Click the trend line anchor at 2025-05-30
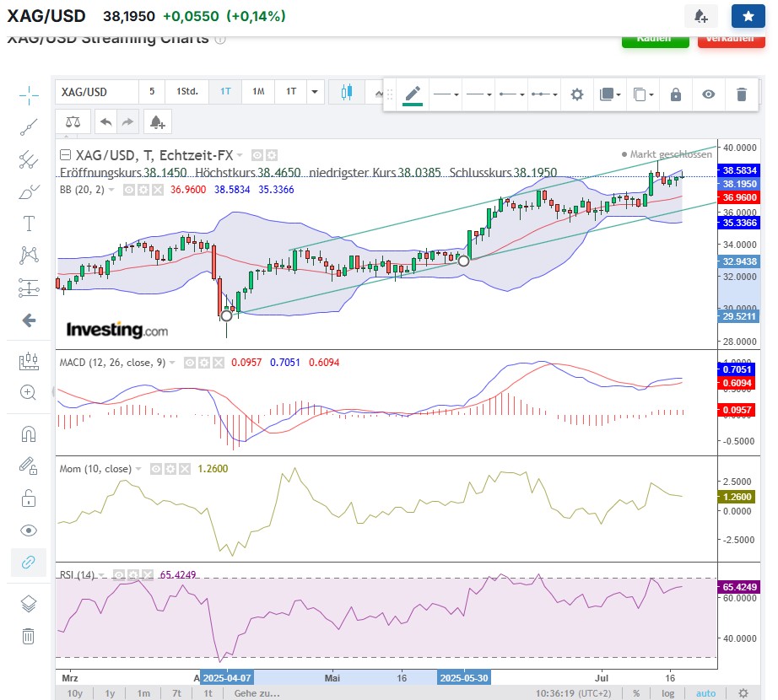 [463, 261]
